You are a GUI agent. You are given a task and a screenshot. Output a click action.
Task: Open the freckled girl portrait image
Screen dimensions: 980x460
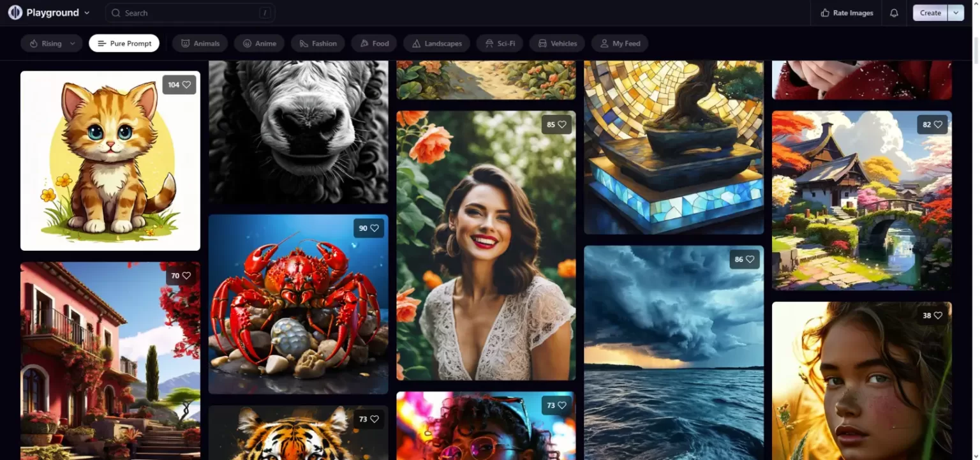click(x=862, y=381)
